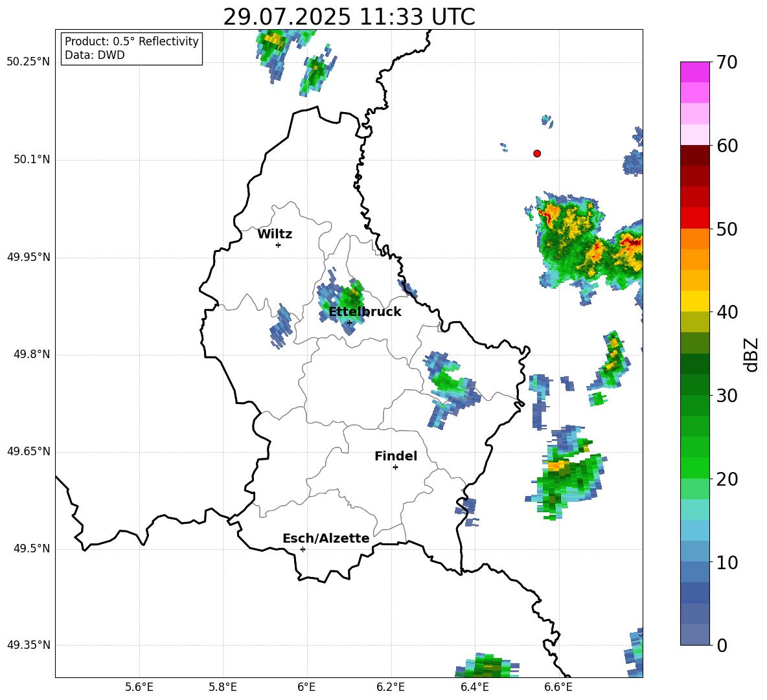Viewport: 767px width, 700px height.
Task: Click the 20 dBZ colorbar tick label
Action: 727,479
